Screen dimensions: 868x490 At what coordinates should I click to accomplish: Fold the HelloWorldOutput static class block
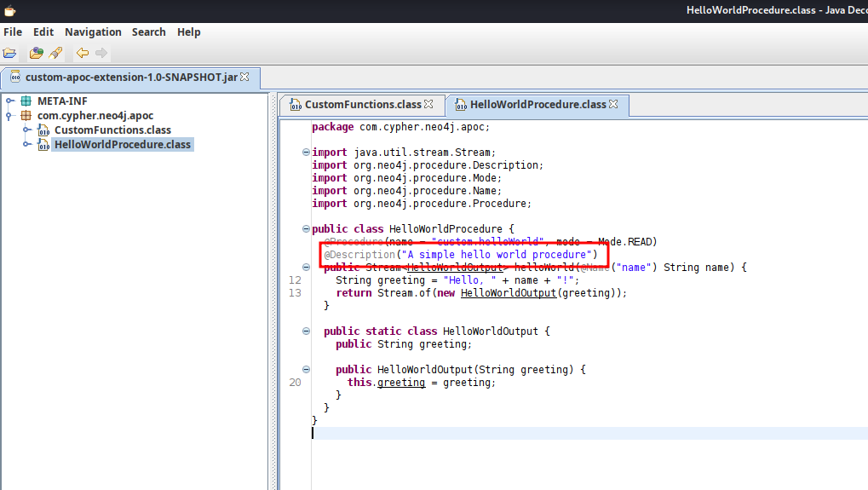[306, 331]
